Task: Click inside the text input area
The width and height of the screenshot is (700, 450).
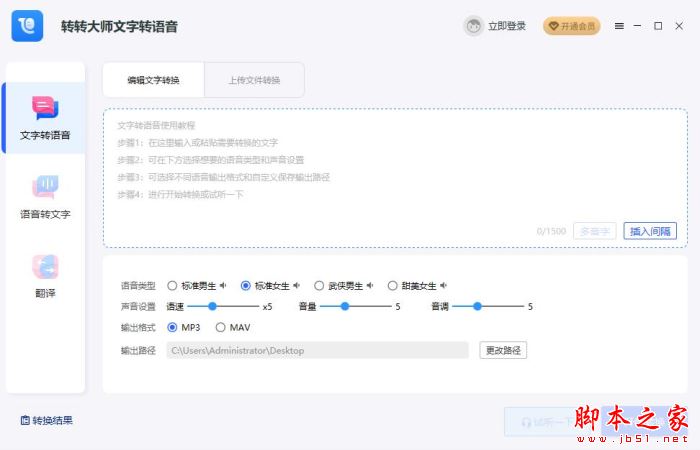Action: pyautogui.click(x=395, y=178)
